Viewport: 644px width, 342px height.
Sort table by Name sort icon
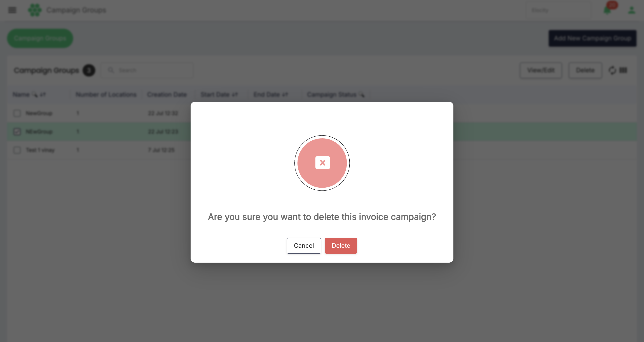click(43, 94)
